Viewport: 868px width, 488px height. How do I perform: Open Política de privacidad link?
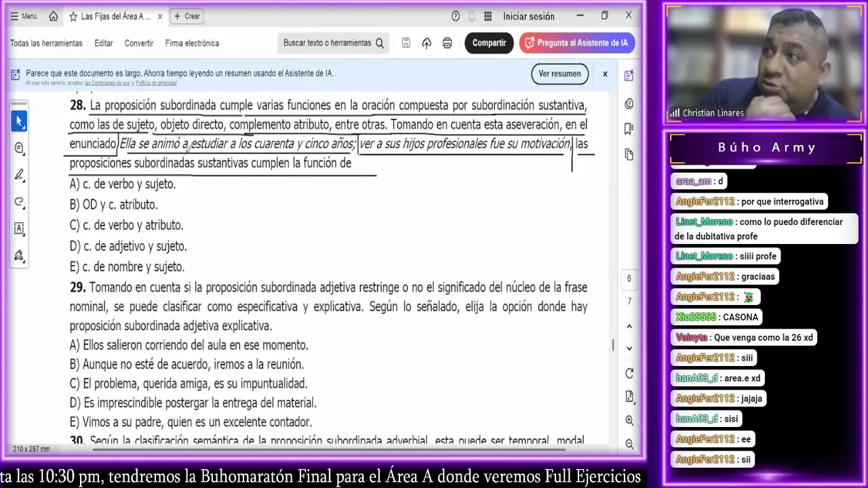click(156, 83)
